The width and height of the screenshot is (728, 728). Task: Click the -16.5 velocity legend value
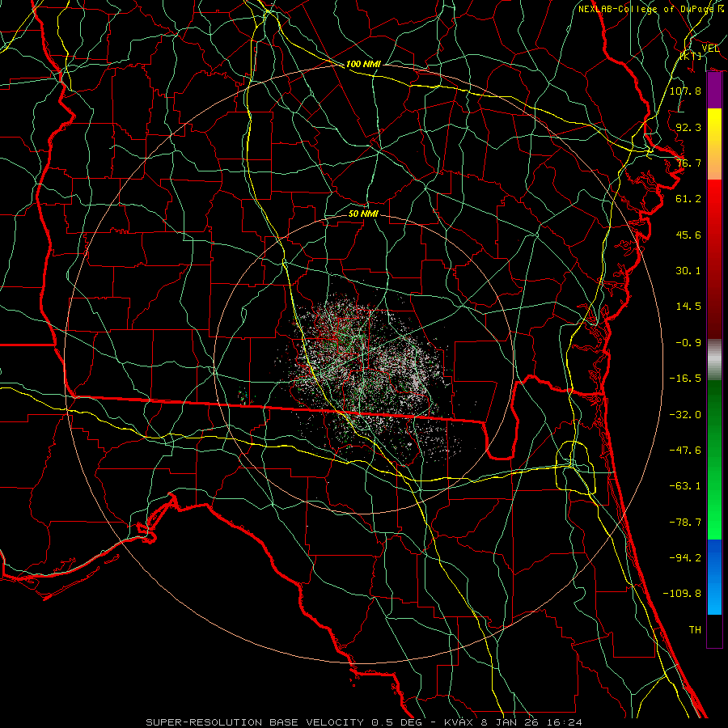tap(685, 379)
